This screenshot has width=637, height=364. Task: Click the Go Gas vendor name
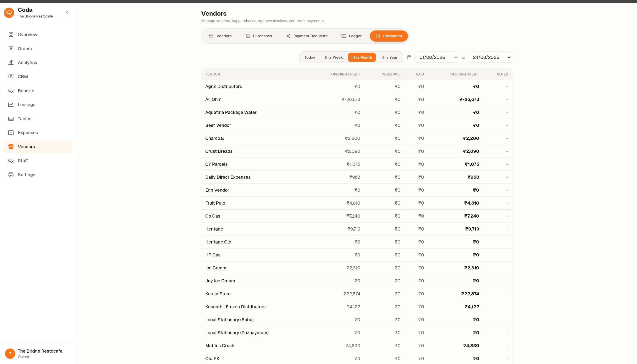click(x=212, y=216)
